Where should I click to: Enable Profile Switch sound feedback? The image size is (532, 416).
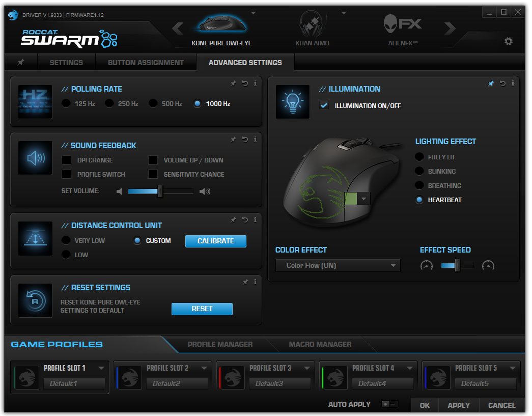pos(67,174)
